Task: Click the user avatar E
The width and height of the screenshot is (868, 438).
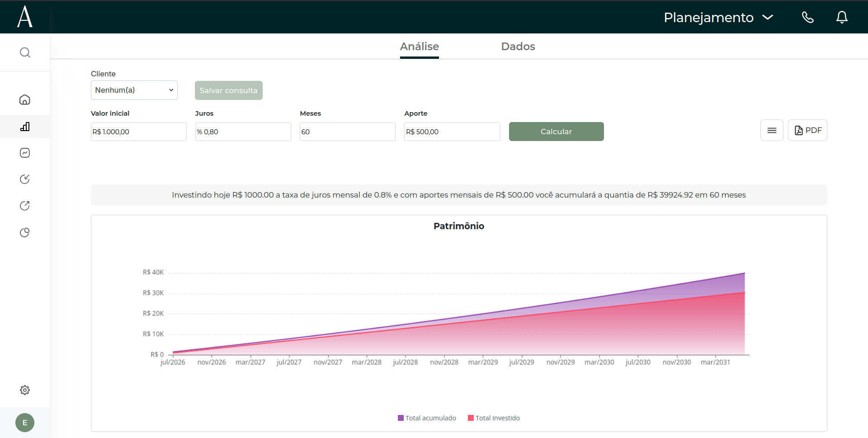Action: [x=25, y=423]
